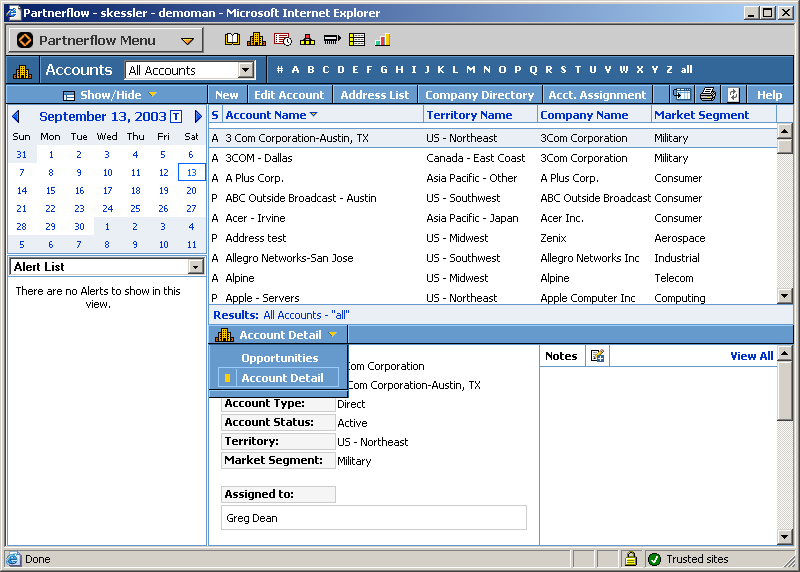Select September 24 in the calendar
Viewport: 800px width, 572px height.
[x=107, y=208]
